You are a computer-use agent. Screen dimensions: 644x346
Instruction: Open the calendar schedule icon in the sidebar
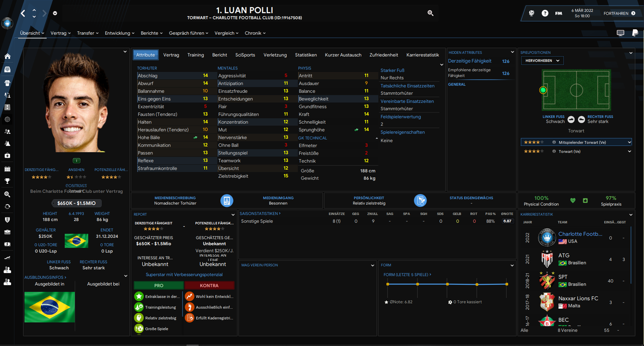7,169
